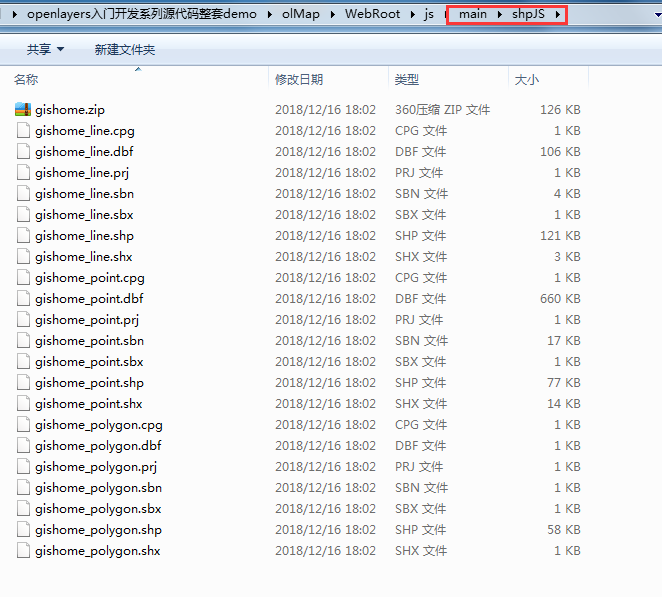Navigate to main breadcrumb folder
Image resolution: width=662 pixels, height=597 pixels.
(x=473, y=14)
